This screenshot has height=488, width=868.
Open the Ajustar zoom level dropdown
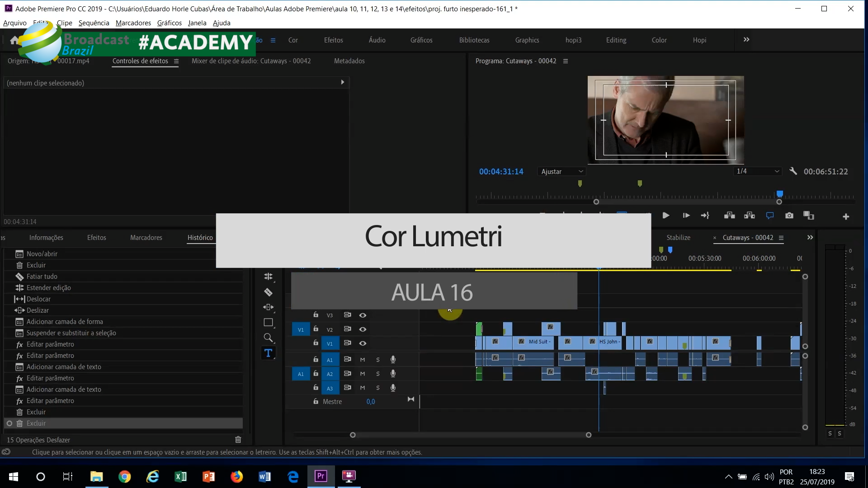tap(562, 171)
